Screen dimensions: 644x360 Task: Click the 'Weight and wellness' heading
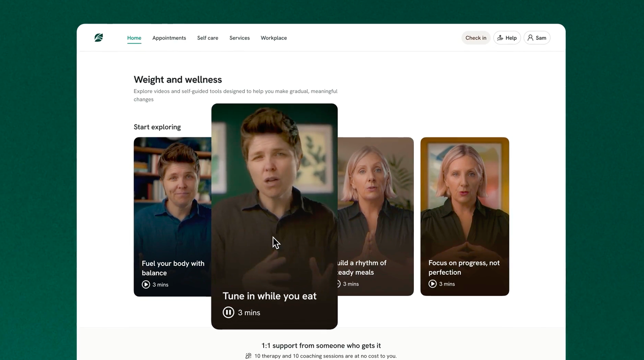pos(178,79)
